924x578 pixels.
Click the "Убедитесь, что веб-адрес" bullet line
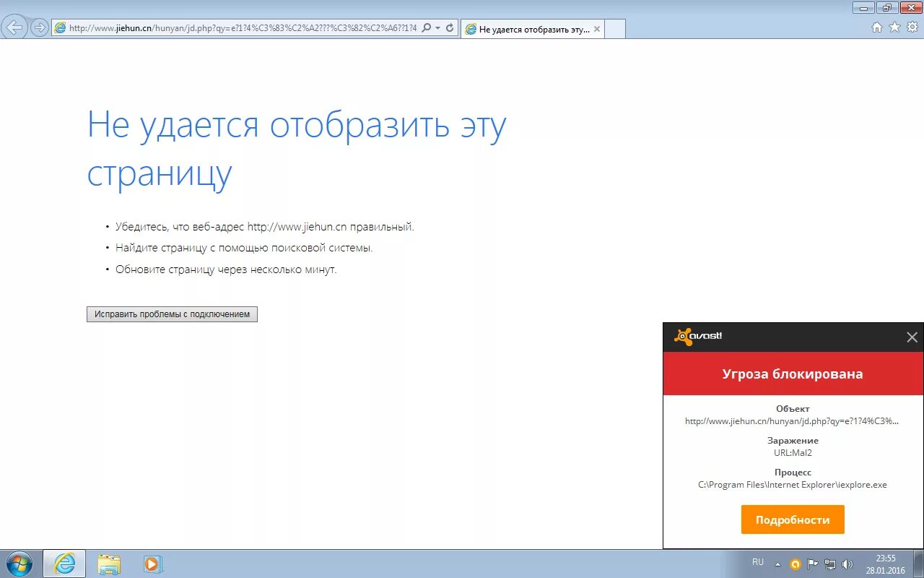(x=265, y=227)
